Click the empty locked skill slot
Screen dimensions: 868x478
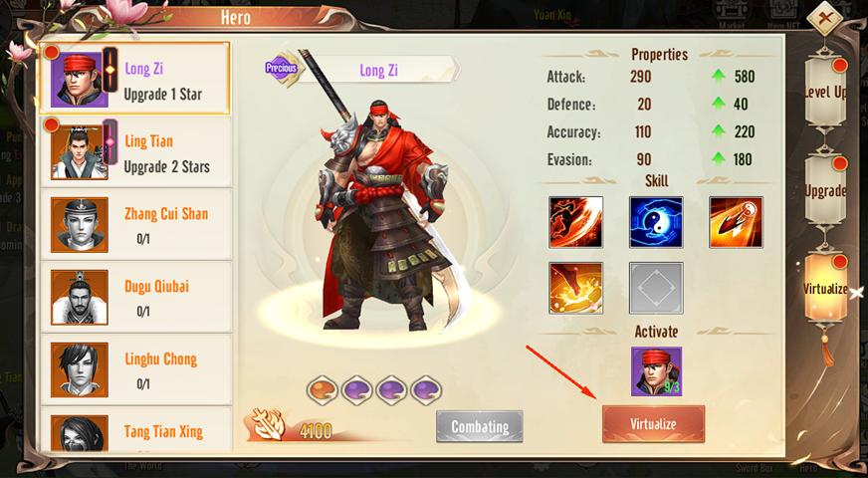[x=656, y=288]
